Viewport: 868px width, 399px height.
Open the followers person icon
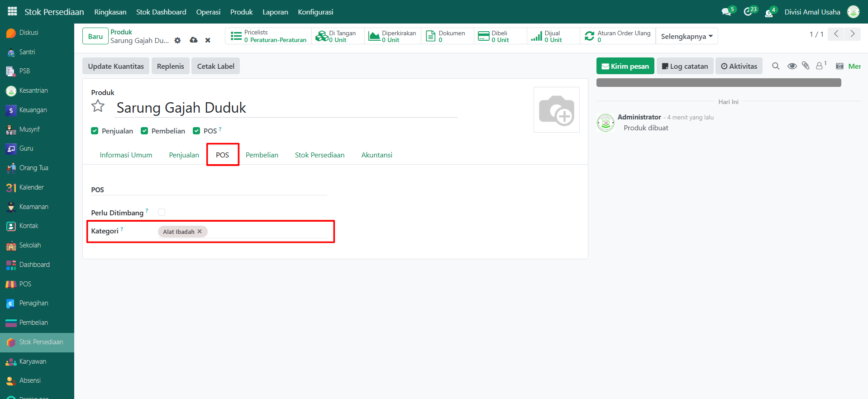(820, 66)
